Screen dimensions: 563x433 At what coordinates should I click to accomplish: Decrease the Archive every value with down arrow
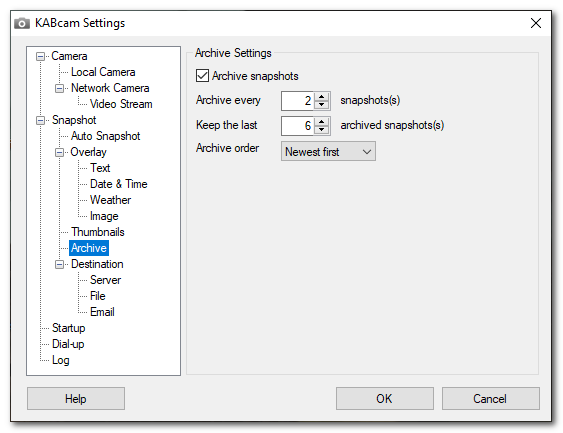pyautogui.click(x=322, y=105)
